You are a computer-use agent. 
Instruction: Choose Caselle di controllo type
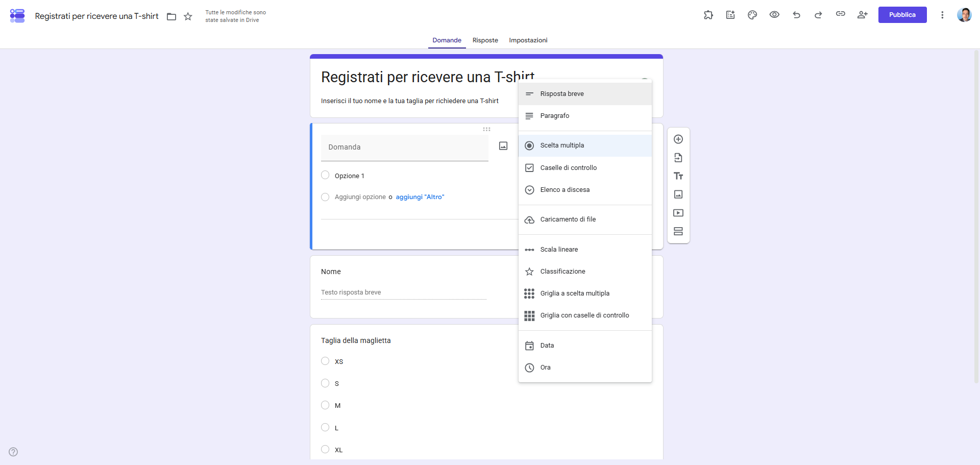coord(585,168)
